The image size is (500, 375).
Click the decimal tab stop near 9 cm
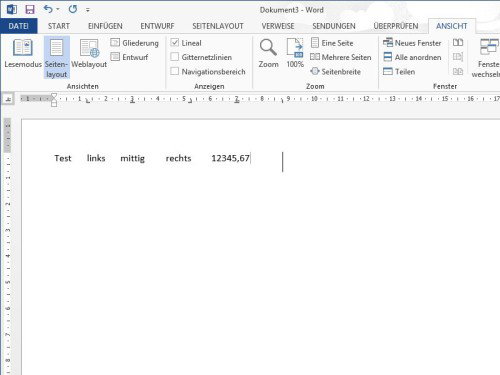(282, 101)
